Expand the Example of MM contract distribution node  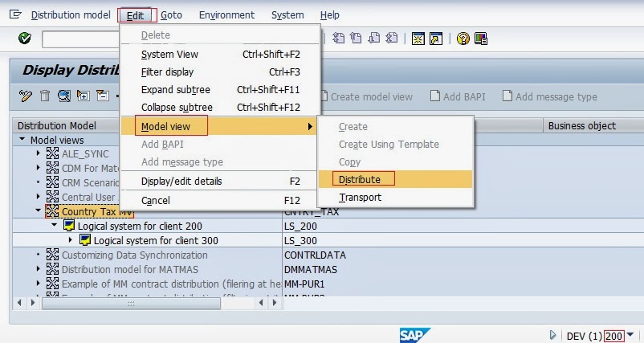39,284
